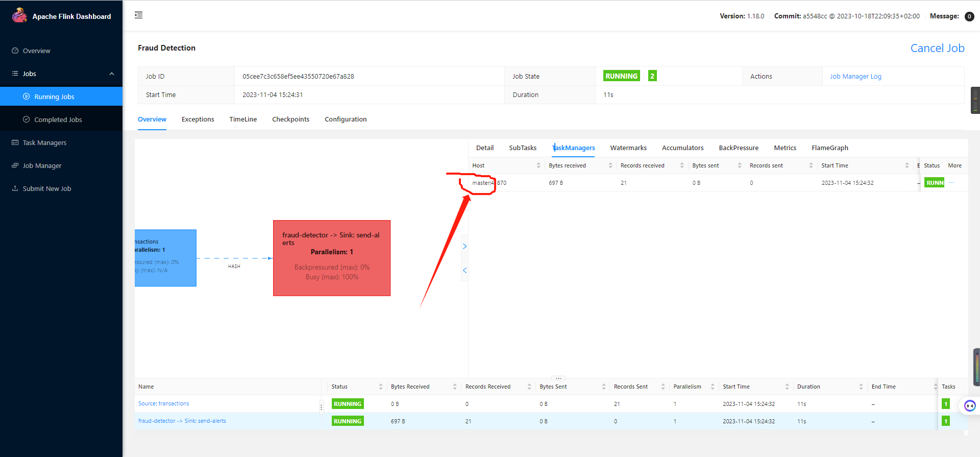Open the Detail tab of the vertex panel
Viewport: 980px width, 457px height.
[x=485, y=148]
